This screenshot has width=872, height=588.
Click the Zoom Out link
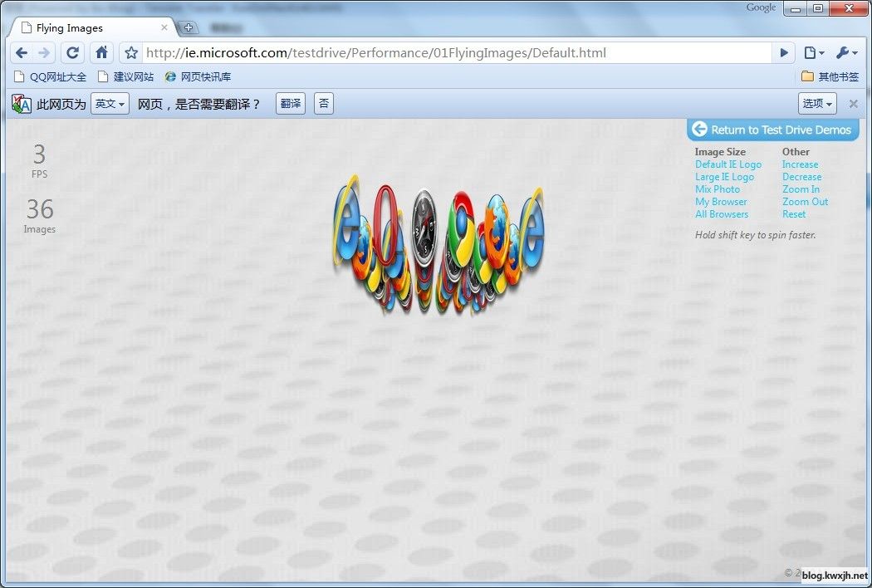coord(805,202)
